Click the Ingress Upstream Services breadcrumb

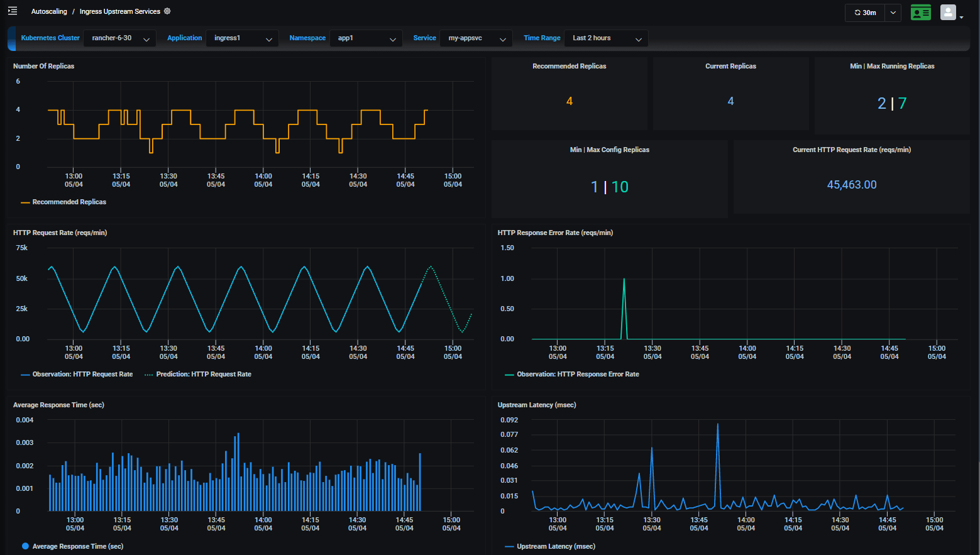120,11
